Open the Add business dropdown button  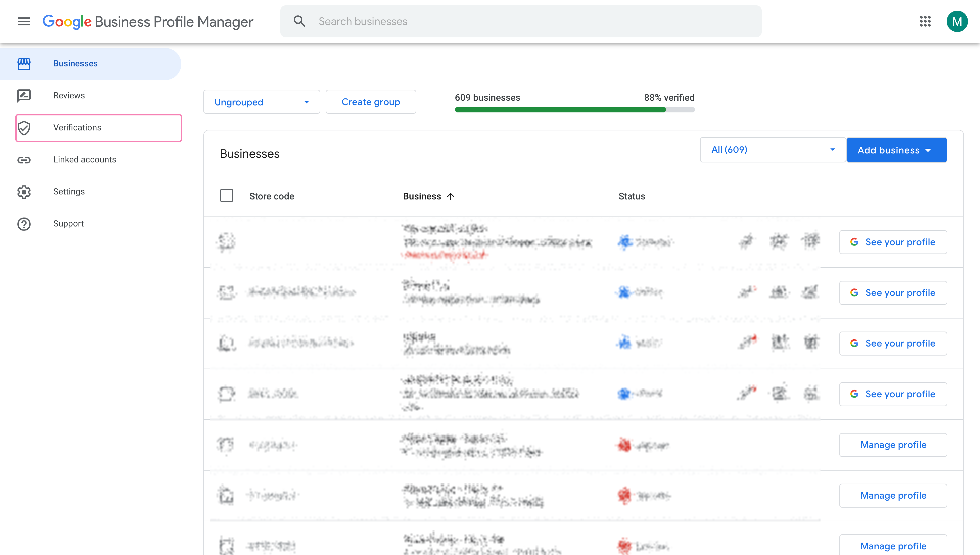coord(896,150)
